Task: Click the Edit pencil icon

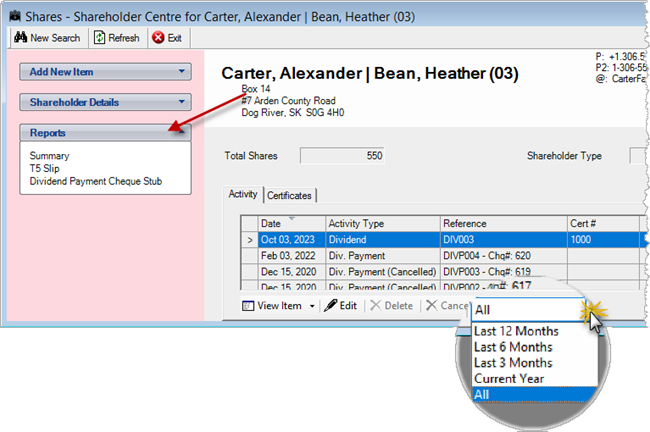Action: [330, 306]
